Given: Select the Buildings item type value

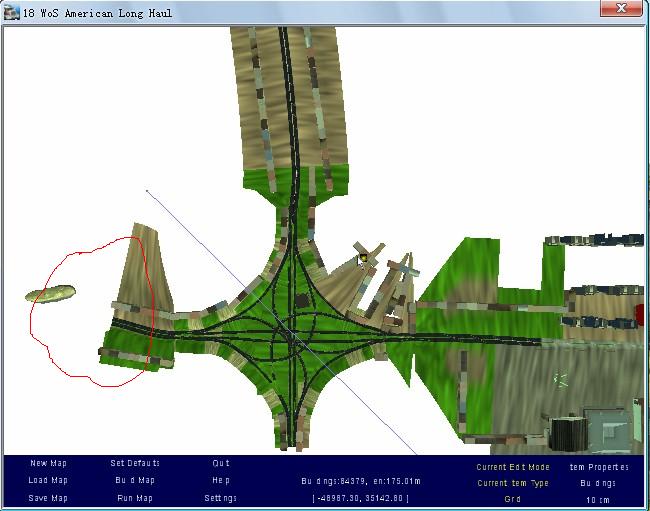Looking at the screenshot, I should (x=598, y=483).
